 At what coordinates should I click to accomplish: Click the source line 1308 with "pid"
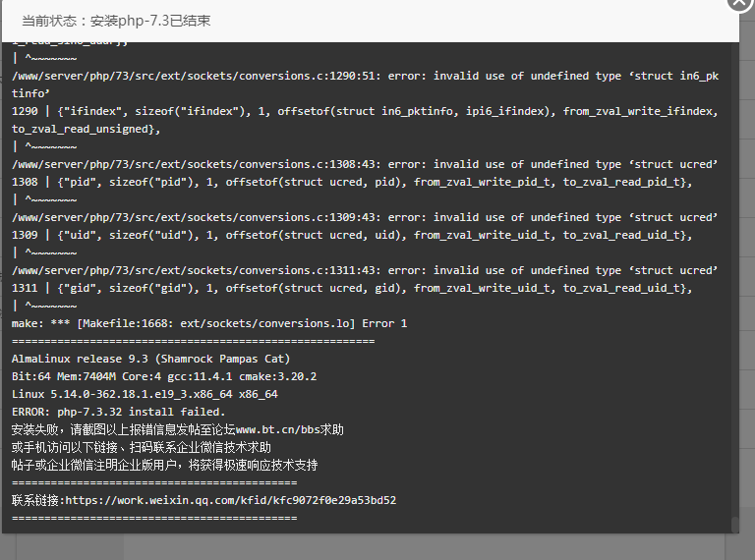point(352,182)
